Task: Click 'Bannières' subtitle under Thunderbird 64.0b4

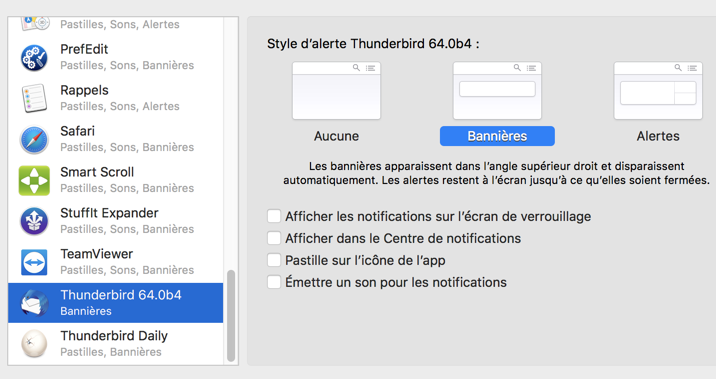Action: 86,311
